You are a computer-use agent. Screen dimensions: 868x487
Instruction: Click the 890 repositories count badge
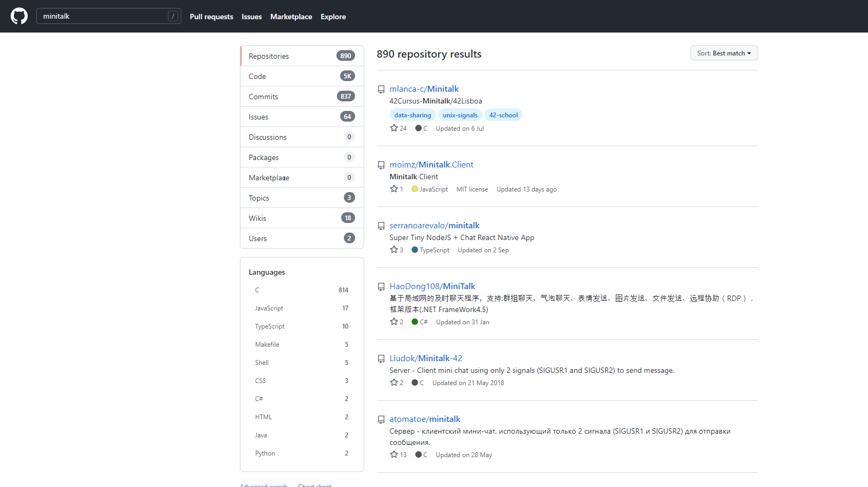click(x=346, y=55)
